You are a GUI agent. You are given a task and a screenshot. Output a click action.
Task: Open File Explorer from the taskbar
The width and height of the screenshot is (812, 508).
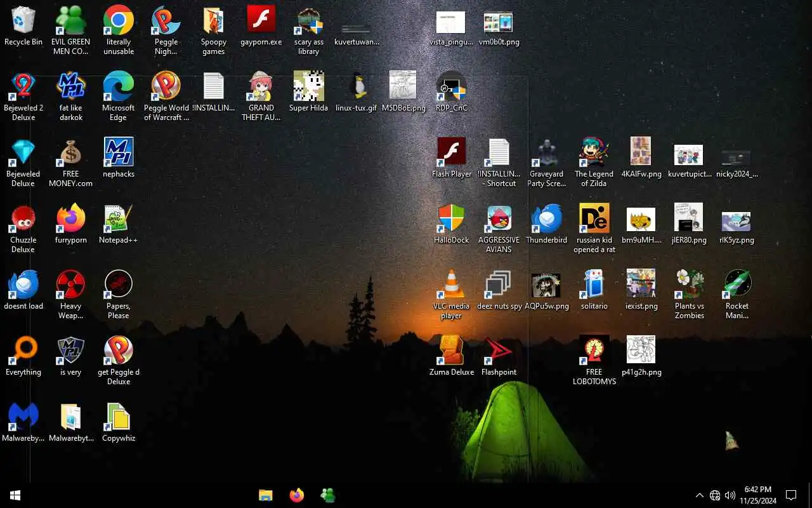(266, 495)
